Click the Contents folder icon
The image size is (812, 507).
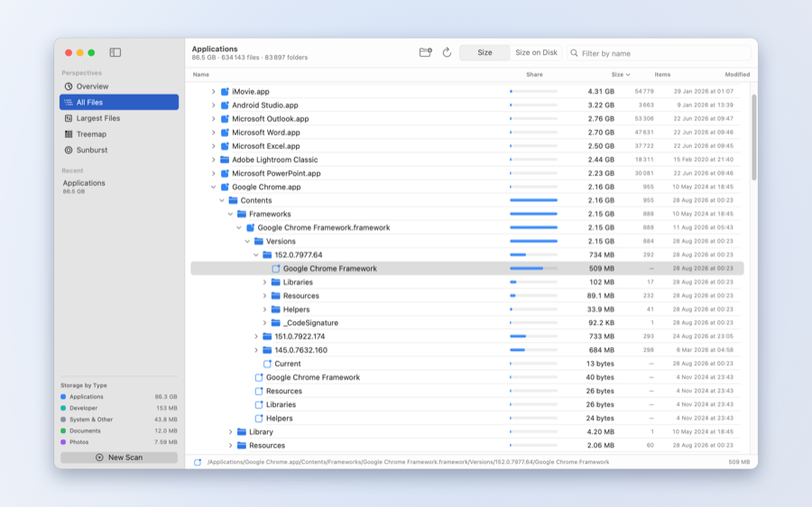(x=233, y=200)
